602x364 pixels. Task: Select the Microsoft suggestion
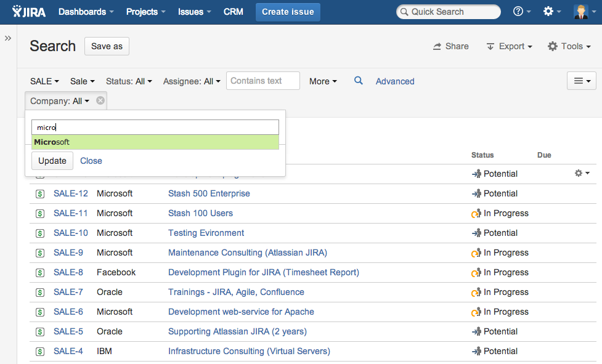[x=155, y=142]
